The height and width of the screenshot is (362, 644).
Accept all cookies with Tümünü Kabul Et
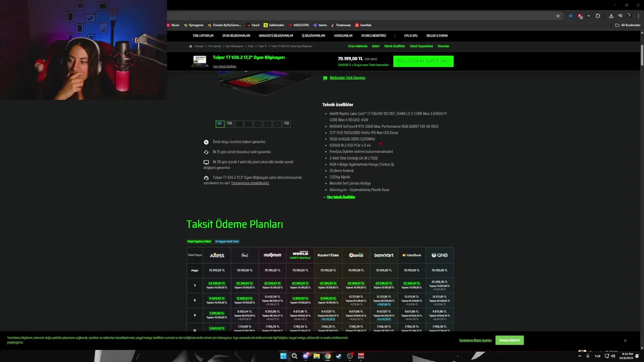click(x=510, y=340)
